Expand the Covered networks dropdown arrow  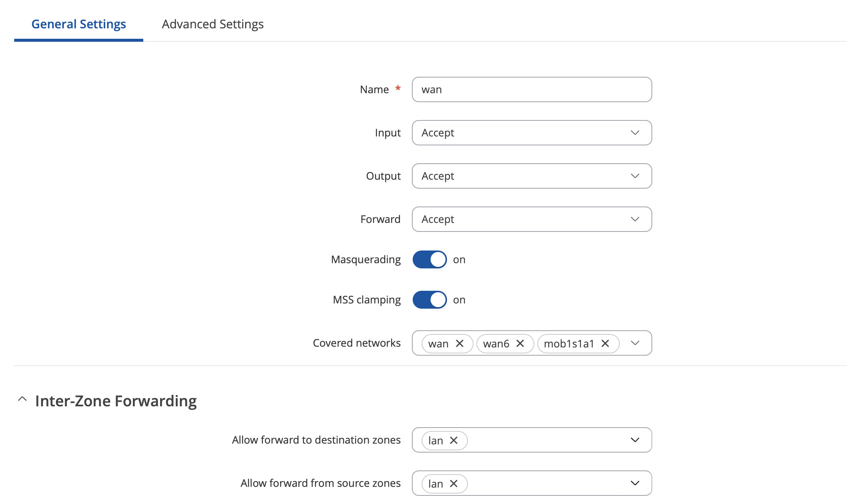coord(635,343)
